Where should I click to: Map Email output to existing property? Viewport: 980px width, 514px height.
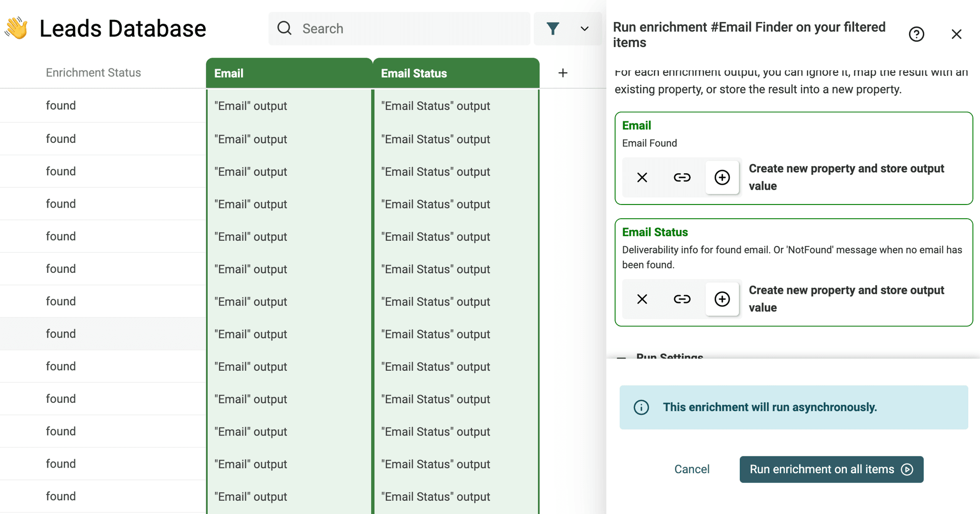point(682,177)
